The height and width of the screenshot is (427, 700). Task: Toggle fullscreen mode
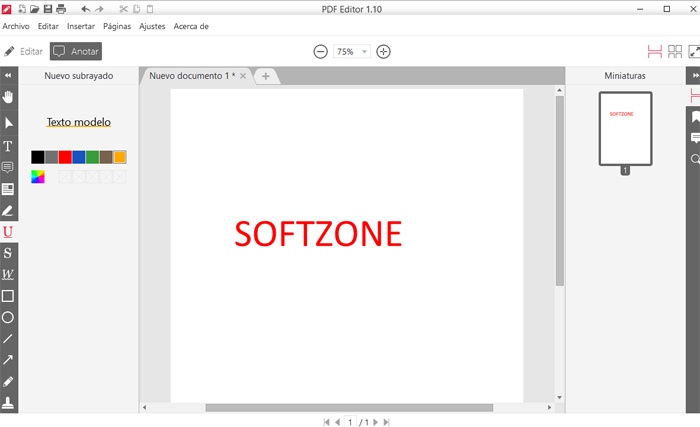694,51
